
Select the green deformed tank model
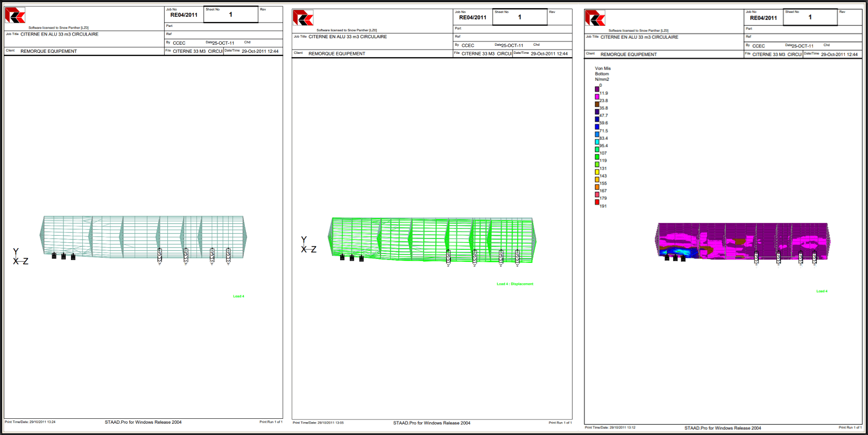click(432, 240)
